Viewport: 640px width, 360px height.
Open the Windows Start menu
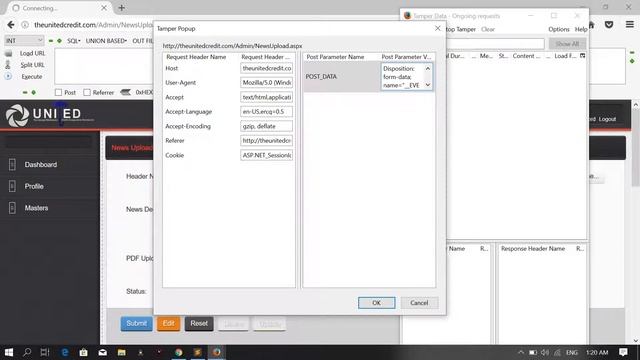coord(9,352)
